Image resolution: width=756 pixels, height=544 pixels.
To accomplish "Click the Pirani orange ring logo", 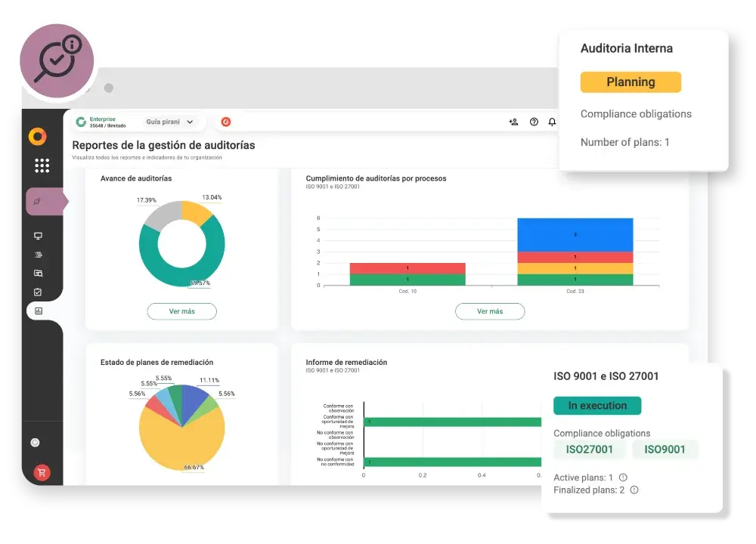I will click(x=38, y=137).
